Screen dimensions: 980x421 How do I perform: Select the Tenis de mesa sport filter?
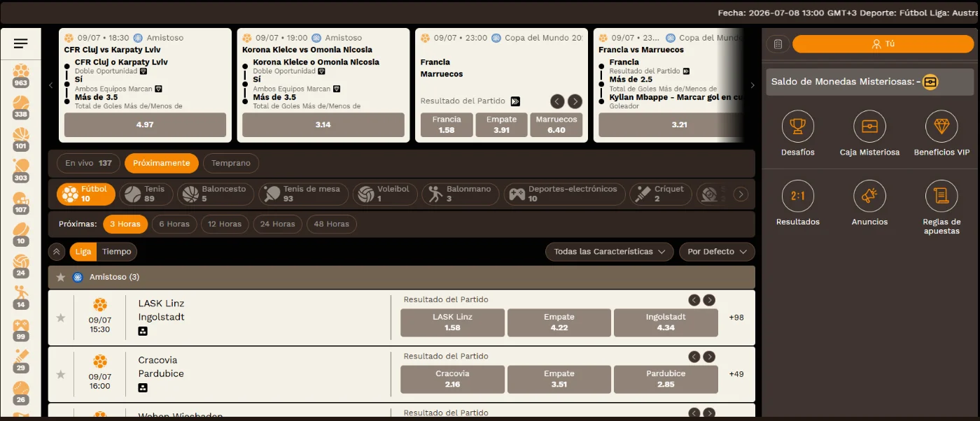click(303, 194)
